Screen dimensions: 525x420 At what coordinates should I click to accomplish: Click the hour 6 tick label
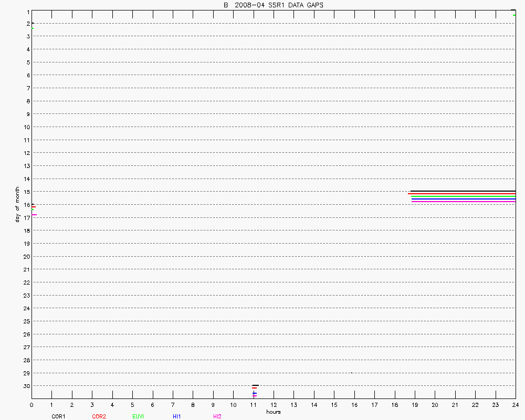(152, 405)
